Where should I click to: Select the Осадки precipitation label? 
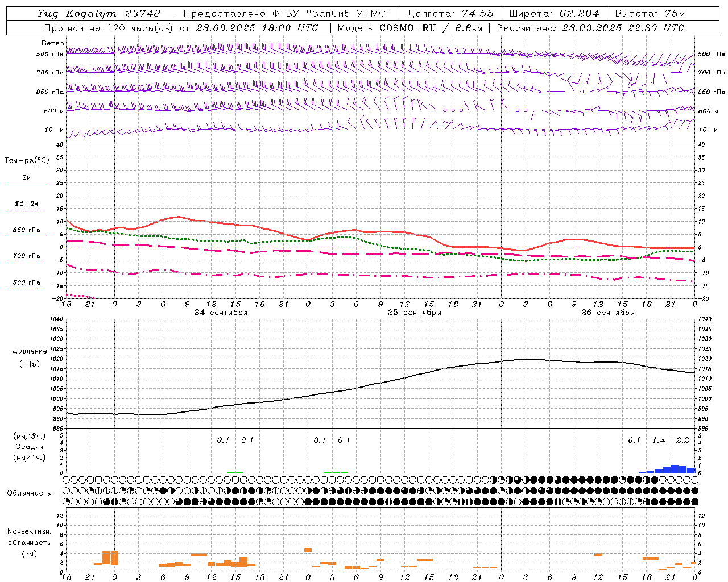point(30,447)
